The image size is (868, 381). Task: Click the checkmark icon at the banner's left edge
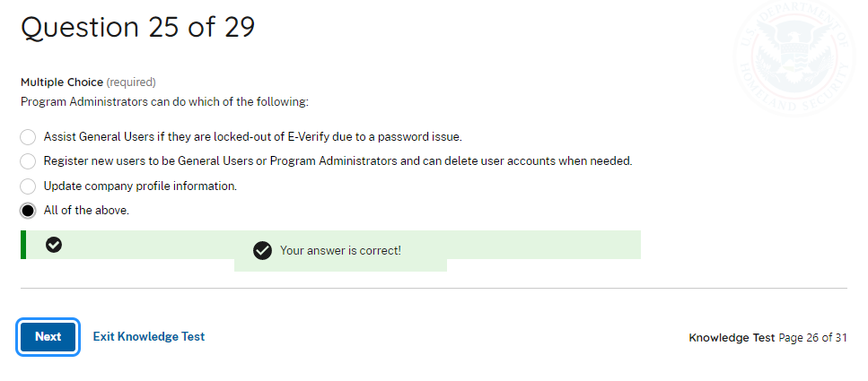coord(54,245)
